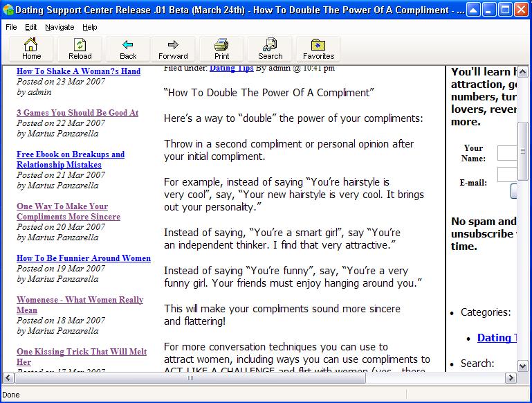Open the Dating category link in sidebar
Screen dimensions: 532x403
[x=497, y=338]
